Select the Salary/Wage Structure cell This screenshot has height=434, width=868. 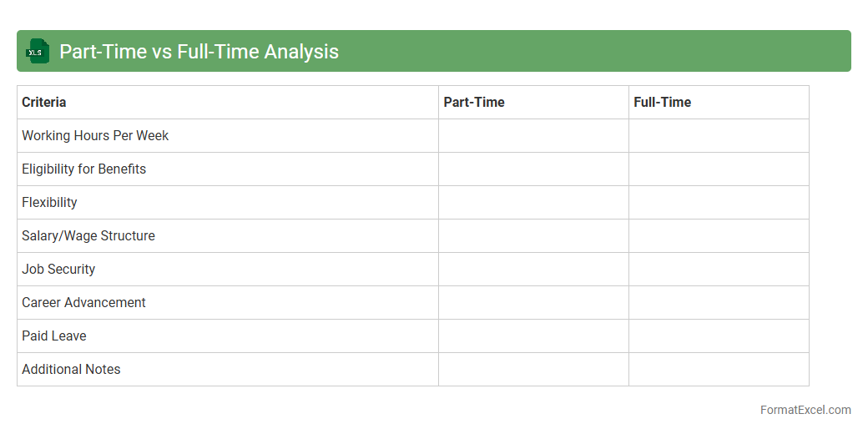(x=88, y=236)
